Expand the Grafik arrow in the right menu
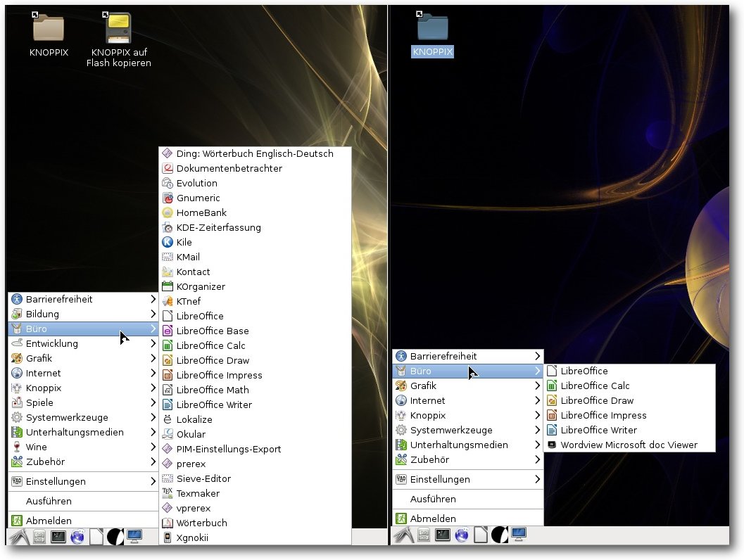This screenshot has height=560, width=744. [x=537, y=386]
